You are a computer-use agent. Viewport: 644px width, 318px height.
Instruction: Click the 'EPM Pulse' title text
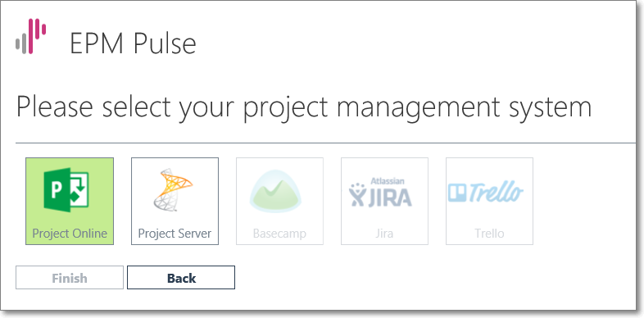tap(133, 43)
